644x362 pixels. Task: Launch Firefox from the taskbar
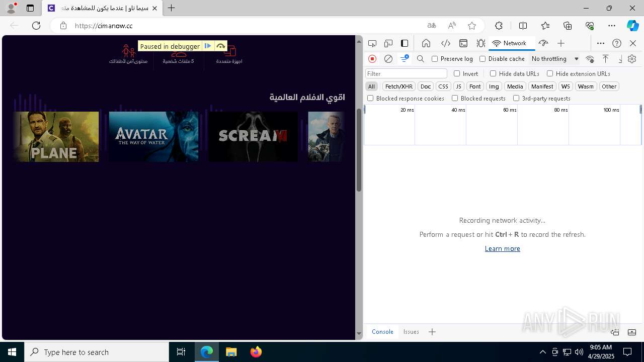pyautogui.click(x=256, y=352)
